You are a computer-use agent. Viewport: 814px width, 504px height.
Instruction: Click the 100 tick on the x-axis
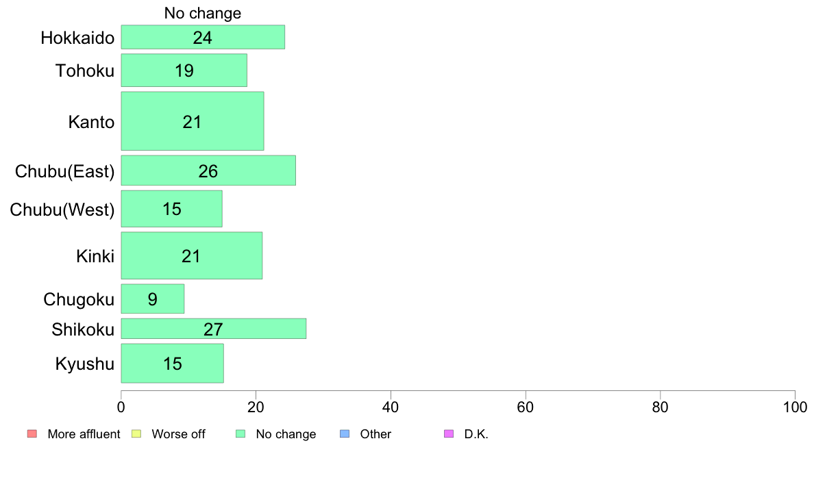click(x=795, y=407)
